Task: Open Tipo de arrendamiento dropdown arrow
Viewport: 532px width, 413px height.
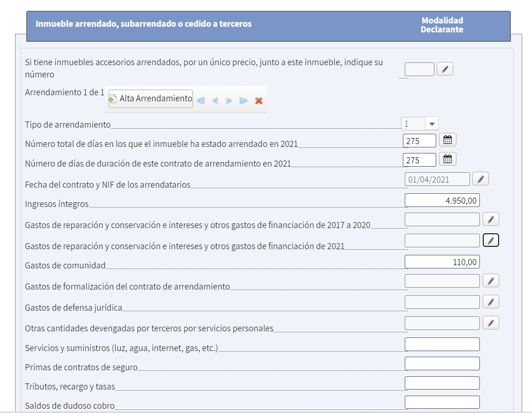Action: [432, 124]
